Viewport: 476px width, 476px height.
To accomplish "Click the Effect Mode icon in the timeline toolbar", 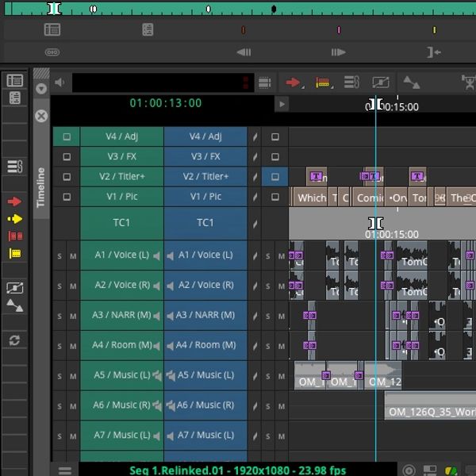I will point(264,83).
